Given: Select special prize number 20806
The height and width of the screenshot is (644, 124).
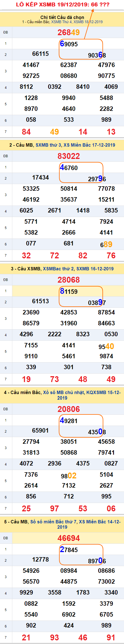Looking at the screenshot, I should pyautogui.click(x=69, y=409).
